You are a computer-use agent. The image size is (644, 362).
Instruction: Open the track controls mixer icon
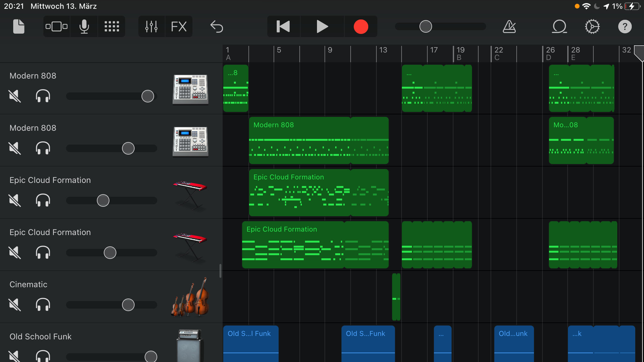click(151, 27)
